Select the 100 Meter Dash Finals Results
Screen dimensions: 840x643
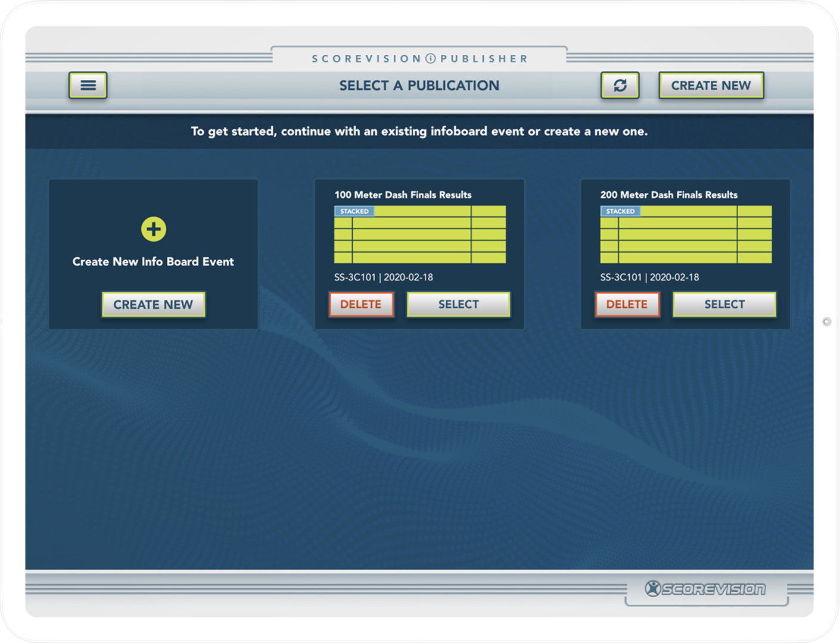coord(458,304)
